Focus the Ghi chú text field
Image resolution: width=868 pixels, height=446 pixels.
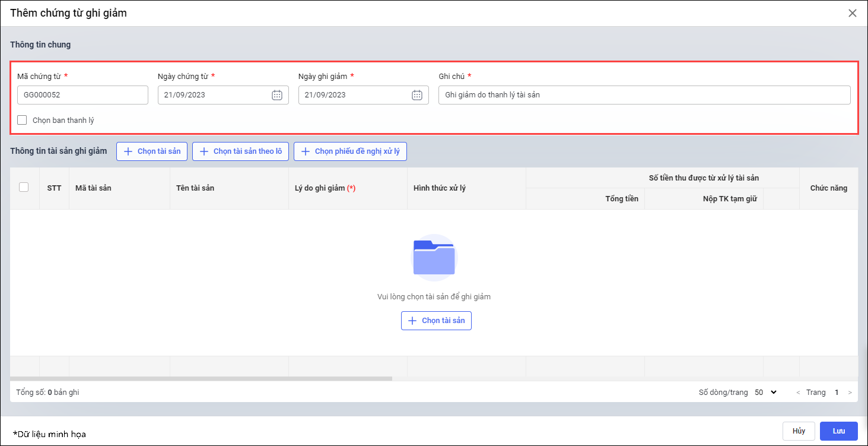644,95
